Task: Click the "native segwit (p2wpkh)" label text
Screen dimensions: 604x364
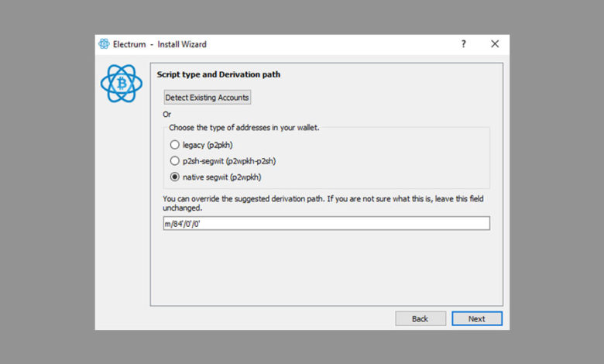Action: pos(222,177)
